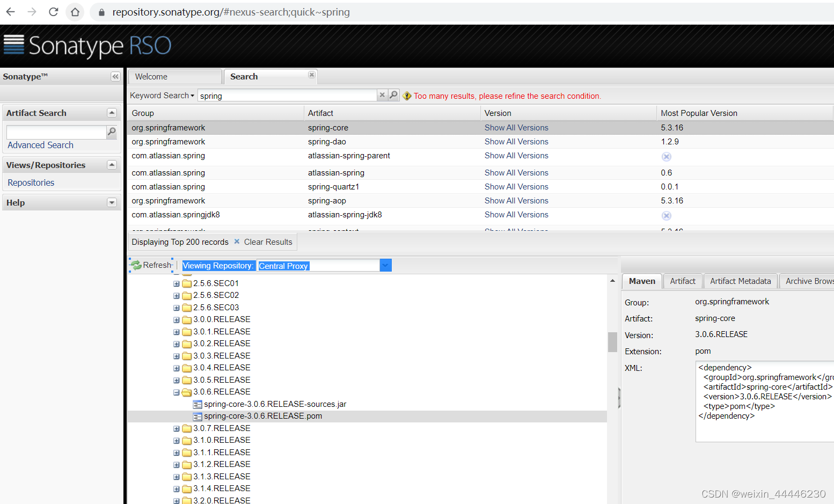834x504 pixels.
Task: Click the panel splitter collapse handle
Action: click(x=619, y=398)
